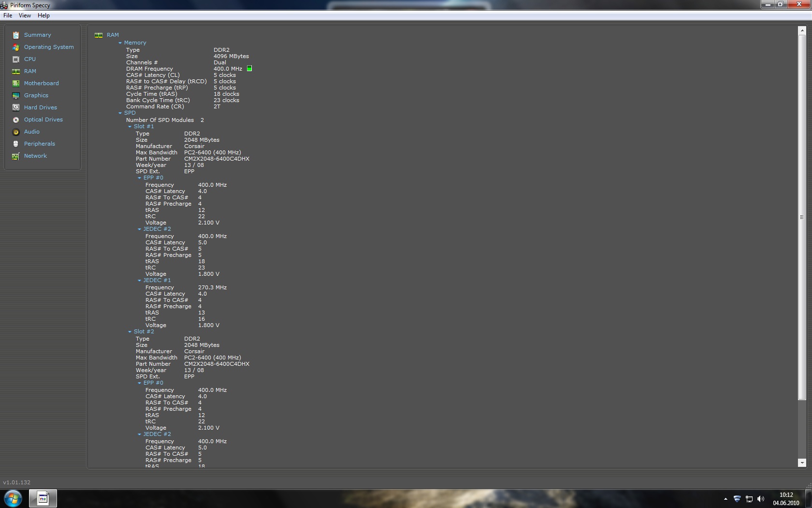This screenshot has height=508, width=812.
Task: Click the volume speaker tray icon
Action: click(x=761, y=499)
